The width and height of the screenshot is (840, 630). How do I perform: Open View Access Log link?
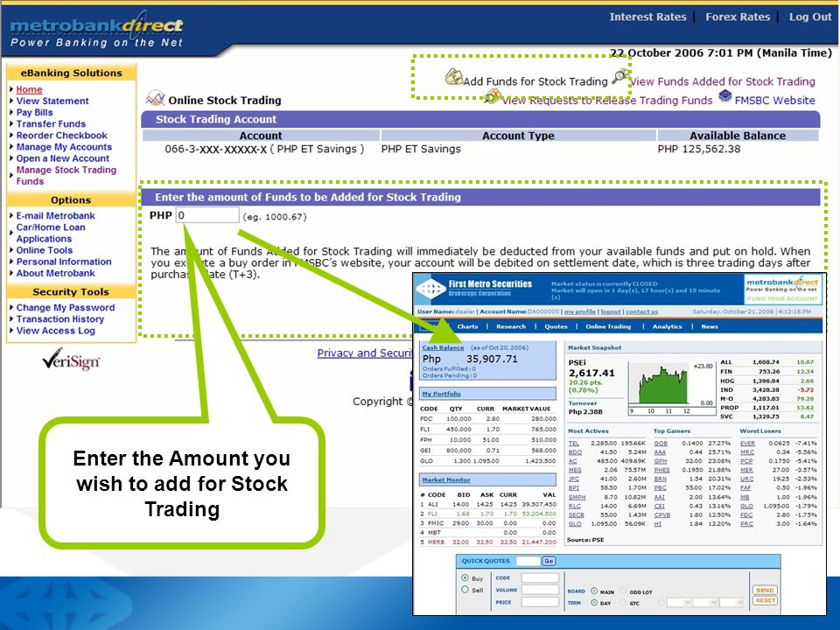pos(56,331)
